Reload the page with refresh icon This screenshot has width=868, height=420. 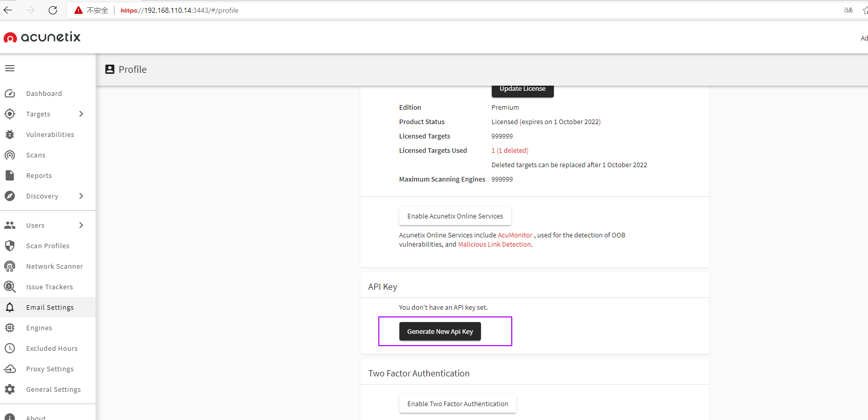point(53,10)
